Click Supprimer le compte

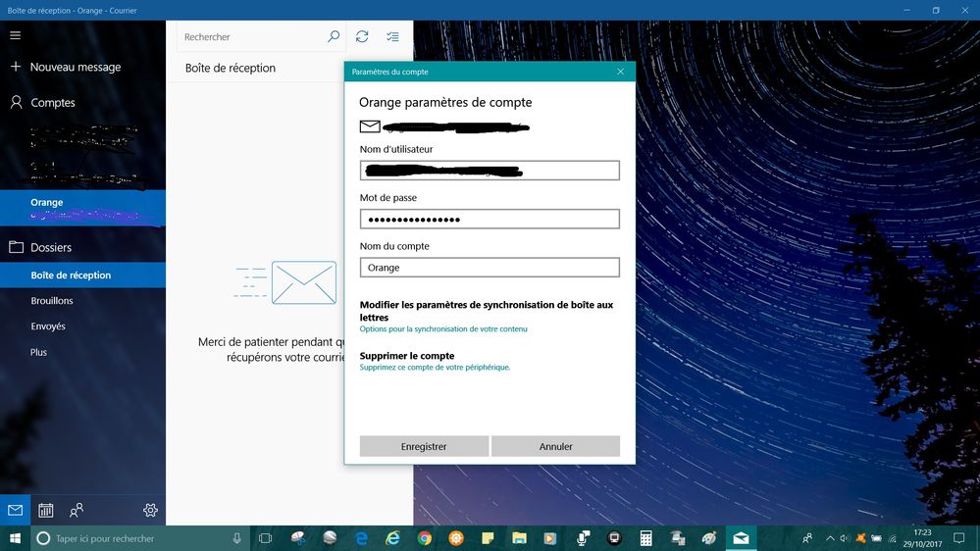click(x=407, y=356)
